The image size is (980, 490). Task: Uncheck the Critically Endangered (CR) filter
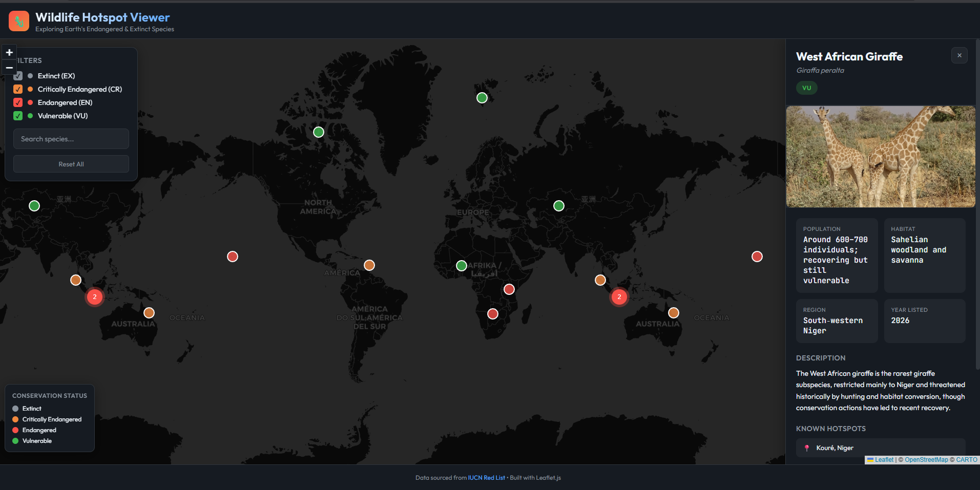pyautogui.click(x=18, y=89)
